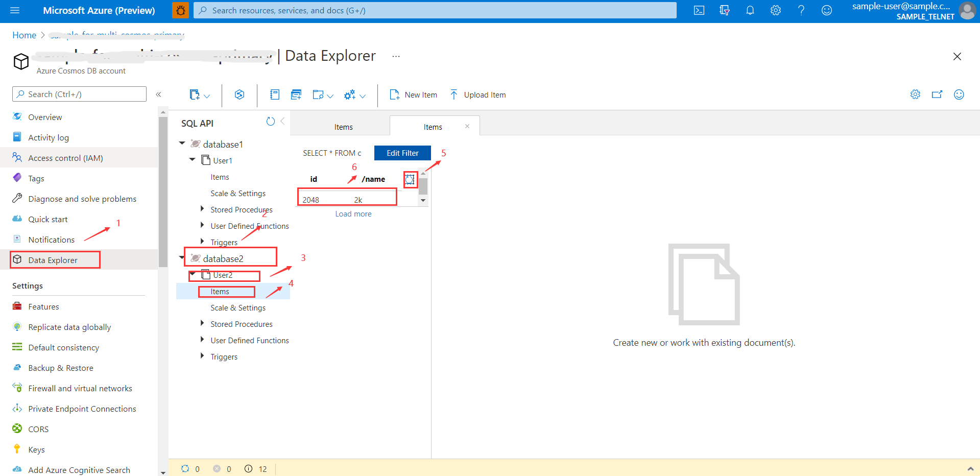This screenshot has width=980, height=476.
Task: Expand Triggers under User2
Action: click(202, 356)
